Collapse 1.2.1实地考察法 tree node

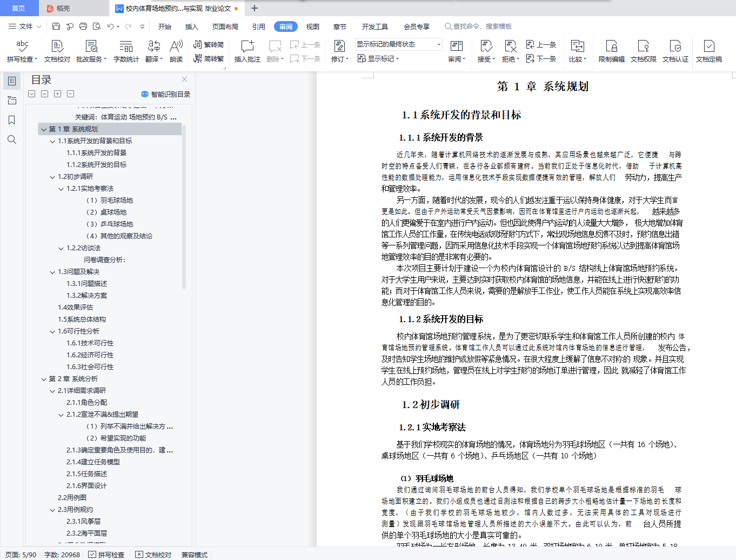[61, 189]
